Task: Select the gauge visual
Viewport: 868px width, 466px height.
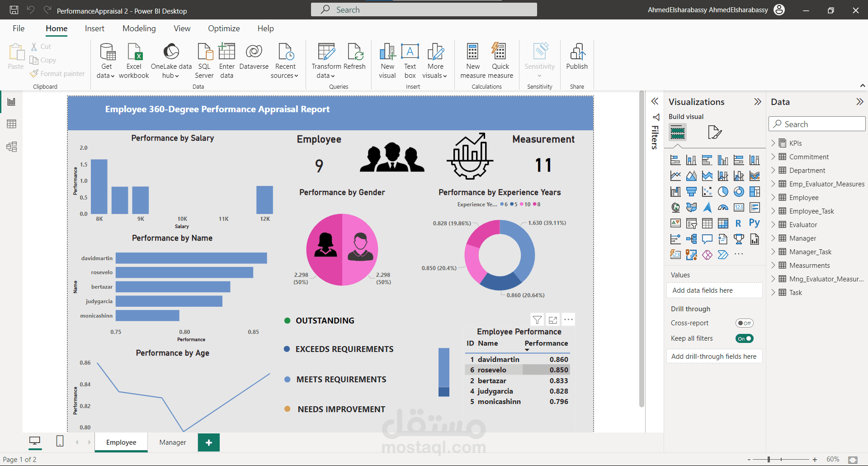Action: 723,208
